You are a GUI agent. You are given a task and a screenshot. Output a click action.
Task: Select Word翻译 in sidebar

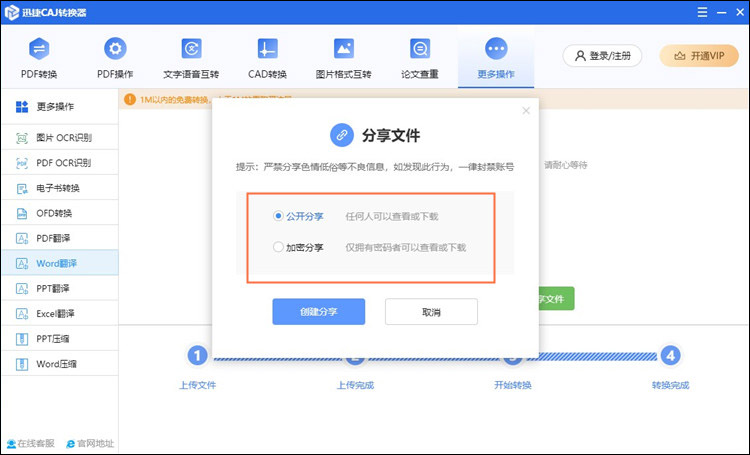point(59,263)
